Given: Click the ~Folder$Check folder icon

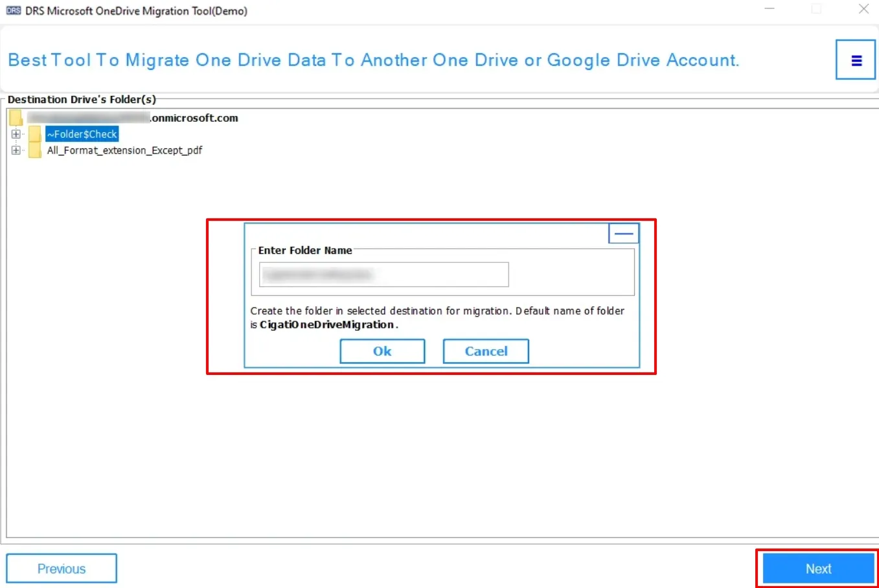Looking at the screenshot, I should [35, 134].
